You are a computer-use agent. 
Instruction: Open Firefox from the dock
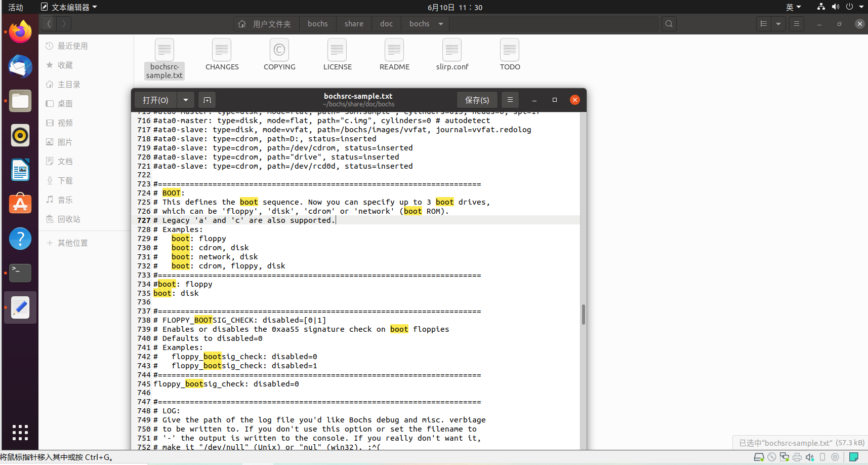tap(20, 32)
